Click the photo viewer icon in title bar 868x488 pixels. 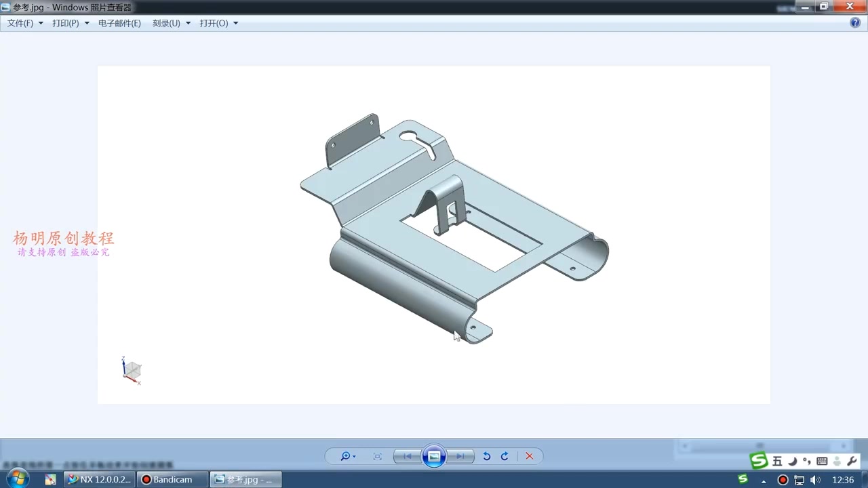6,7
